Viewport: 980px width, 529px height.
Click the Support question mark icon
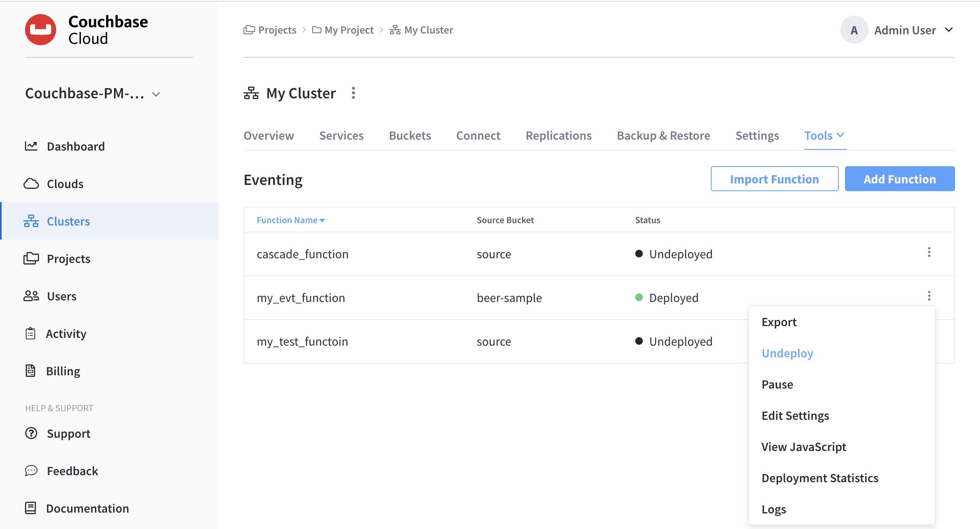click(31, 433)
